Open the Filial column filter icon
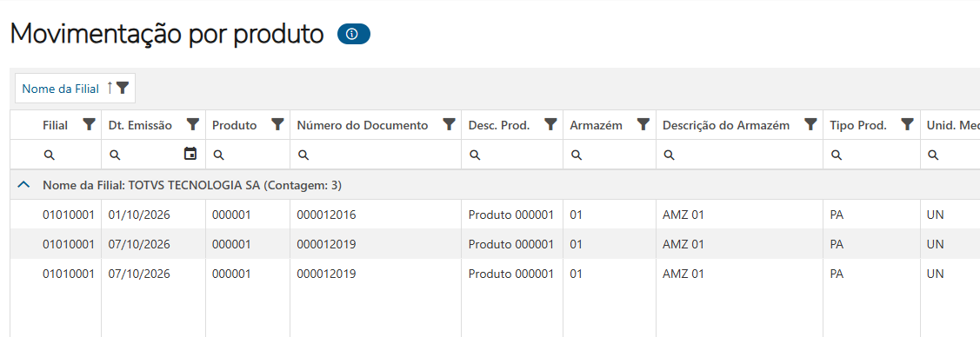 (90, 125)
